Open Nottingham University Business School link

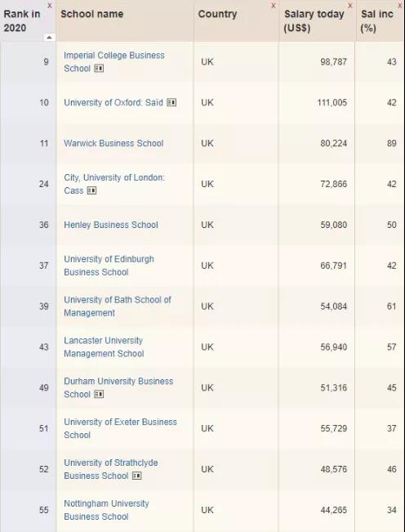pyautogui.click(x=106, y=510)
